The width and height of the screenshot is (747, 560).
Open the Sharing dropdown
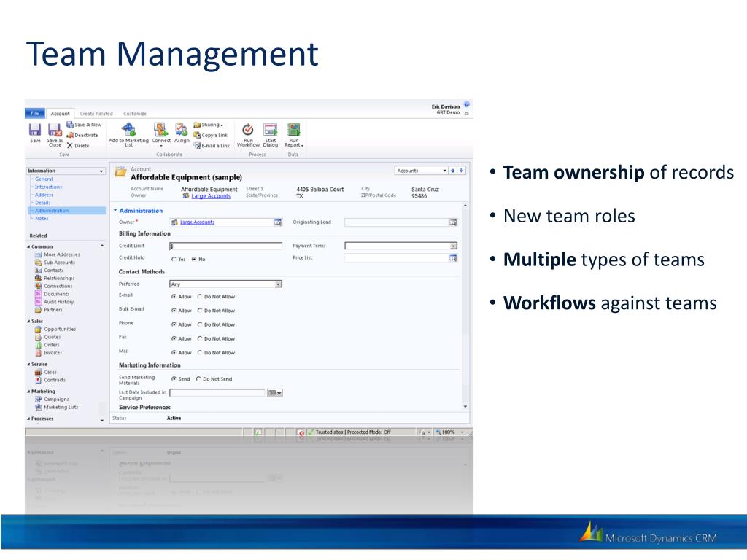[x=208, y=125]
